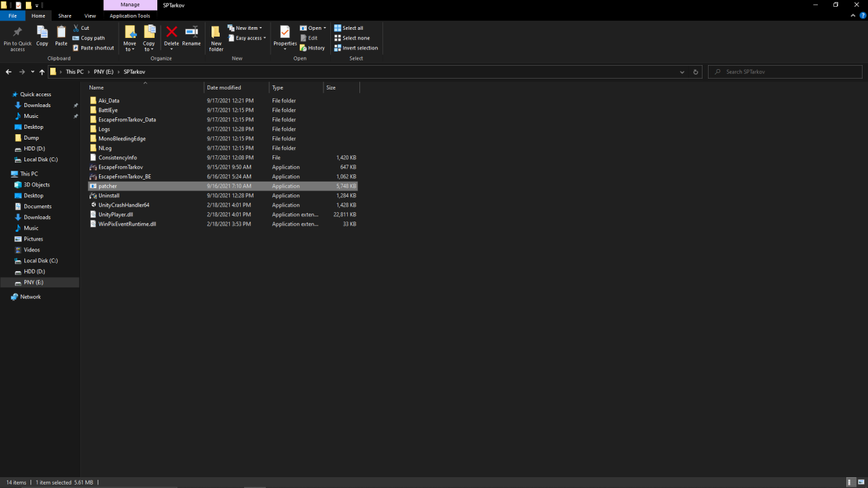
Task: Open the File menu
Action: [12, 16]
